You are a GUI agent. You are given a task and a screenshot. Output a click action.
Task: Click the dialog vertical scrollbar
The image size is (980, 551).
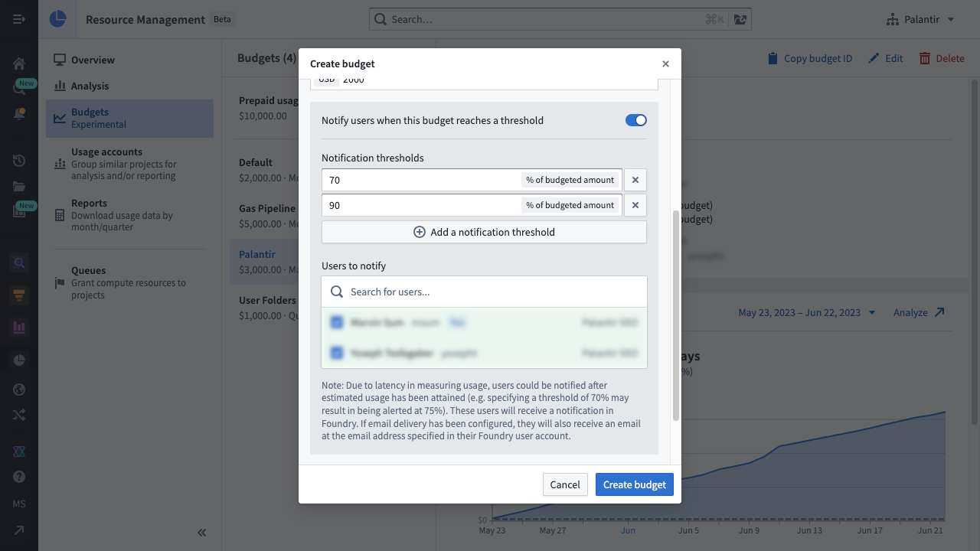coord(675,315)
